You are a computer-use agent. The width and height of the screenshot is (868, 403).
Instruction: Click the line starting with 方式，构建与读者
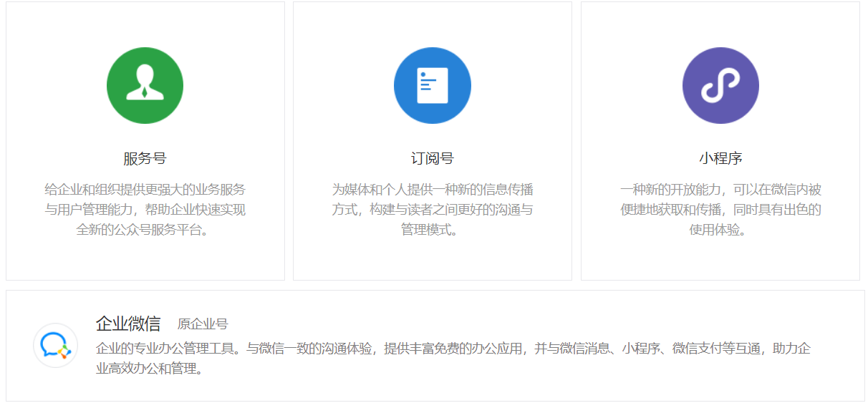pos(432,210)
